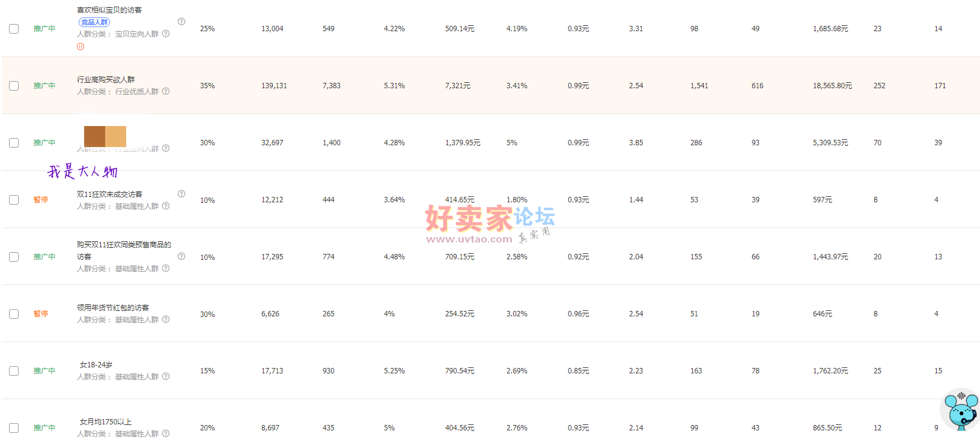Tick the checkbox for 行业高购买欲人群 row
This screenshot has width=980, height=446.
[14, 86]
